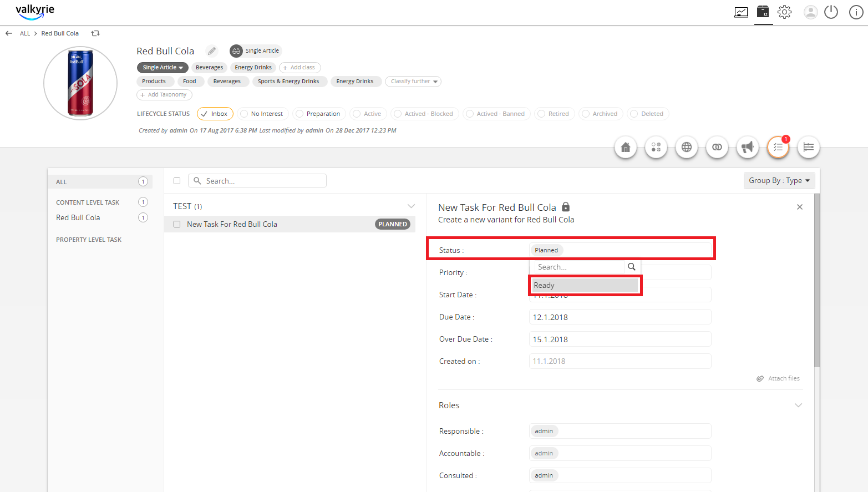Open the Responsible admin field
The image size is (868, 492).
[x=620, y=431]
